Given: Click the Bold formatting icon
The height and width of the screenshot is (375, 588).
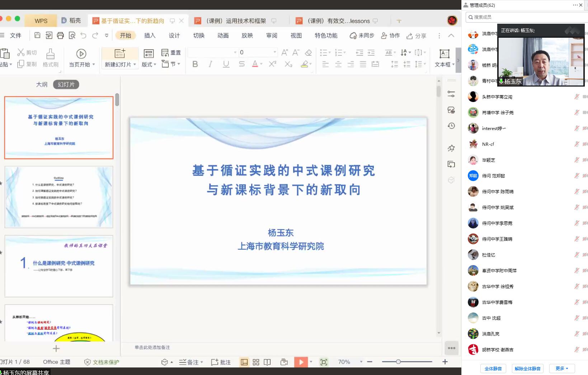Looking at the screenshot, I should click(195, 64).
